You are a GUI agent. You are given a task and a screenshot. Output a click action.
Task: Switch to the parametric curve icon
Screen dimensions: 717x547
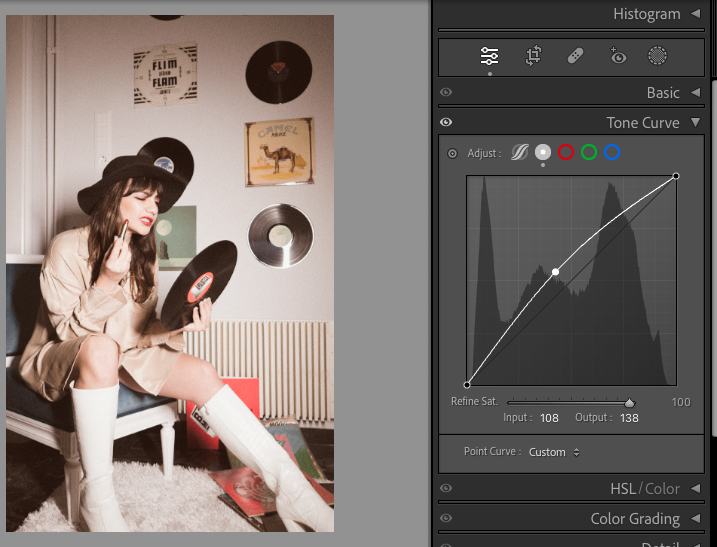(x=520, y=153)
